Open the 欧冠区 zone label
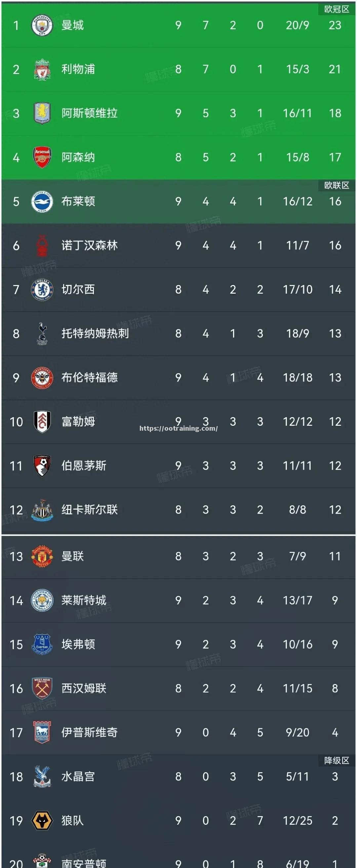The image size is (357, 868). click(337, 9)
